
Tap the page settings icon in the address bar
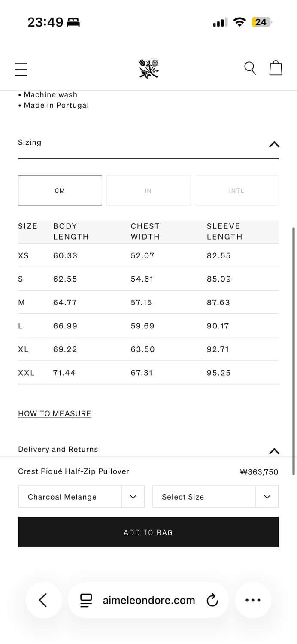(x=86, y=600)
